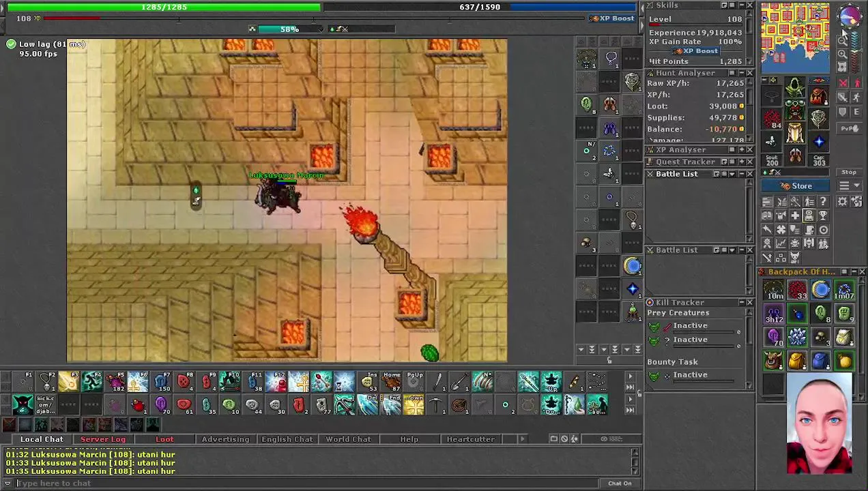Image resolution: width=868 pixels, height=491 pixels.
Task: Open the medical cross icon widget
Action: pos(795,215)
